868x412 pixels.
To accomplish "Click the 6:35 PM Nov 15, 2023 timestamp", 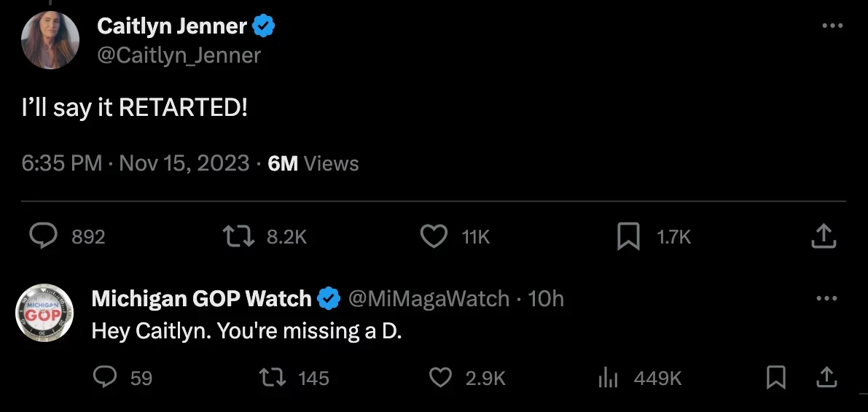I will pyautogui.click(x=136, y=163).
